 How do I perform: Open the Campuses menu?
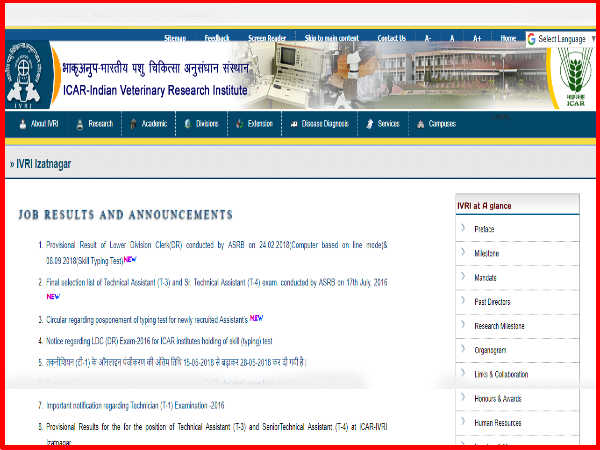(441, 124)
